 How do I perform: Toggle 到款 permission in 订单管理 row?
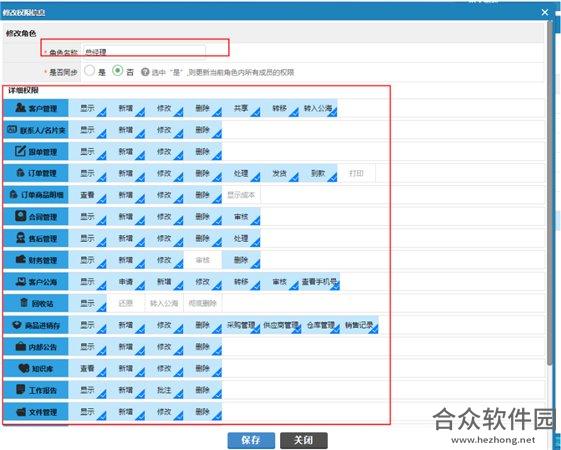(318, 173)
